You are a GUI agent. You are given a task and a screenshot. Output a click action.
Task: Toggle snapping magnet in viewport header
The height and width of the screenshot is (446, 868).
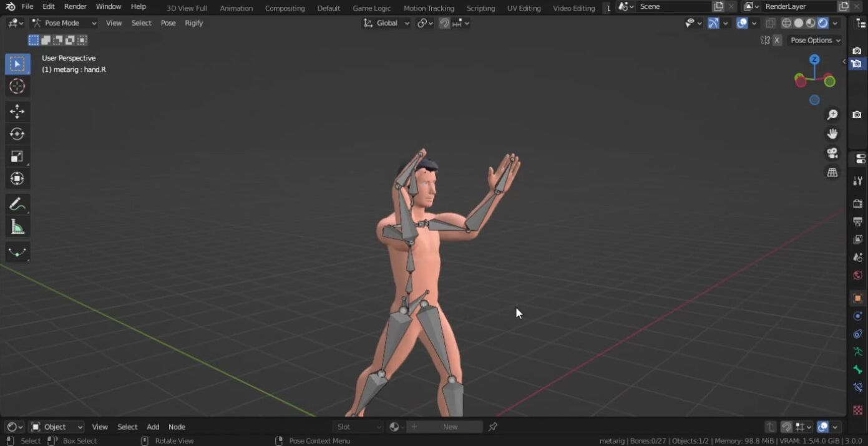pos(444,23)
